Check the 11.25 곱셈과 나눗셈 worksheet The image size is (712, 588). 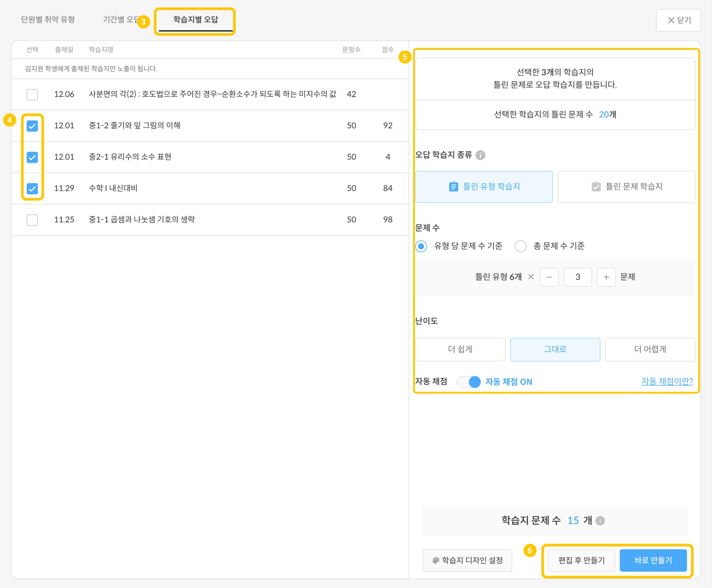[32, 220]
